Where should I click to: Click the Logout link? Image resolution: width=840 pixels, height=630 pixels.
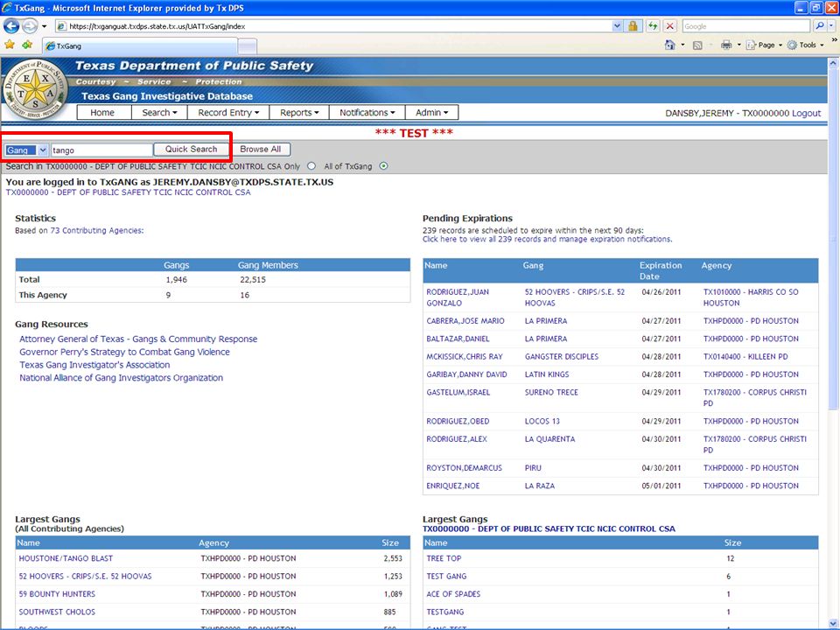(x=806, y=113)
